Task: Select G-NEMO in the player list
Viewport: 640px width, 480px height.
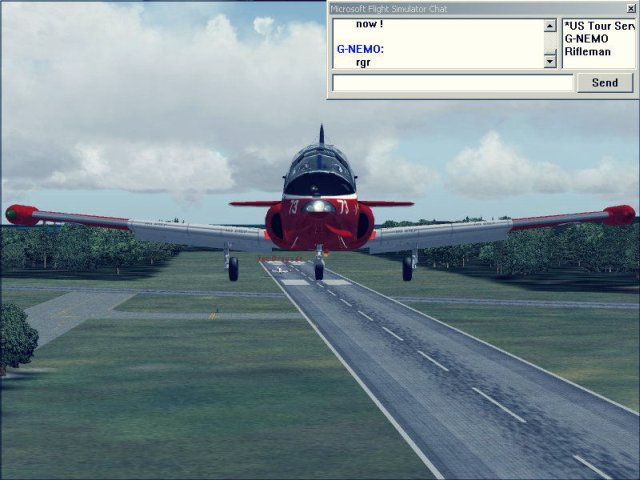Action: 587,39
